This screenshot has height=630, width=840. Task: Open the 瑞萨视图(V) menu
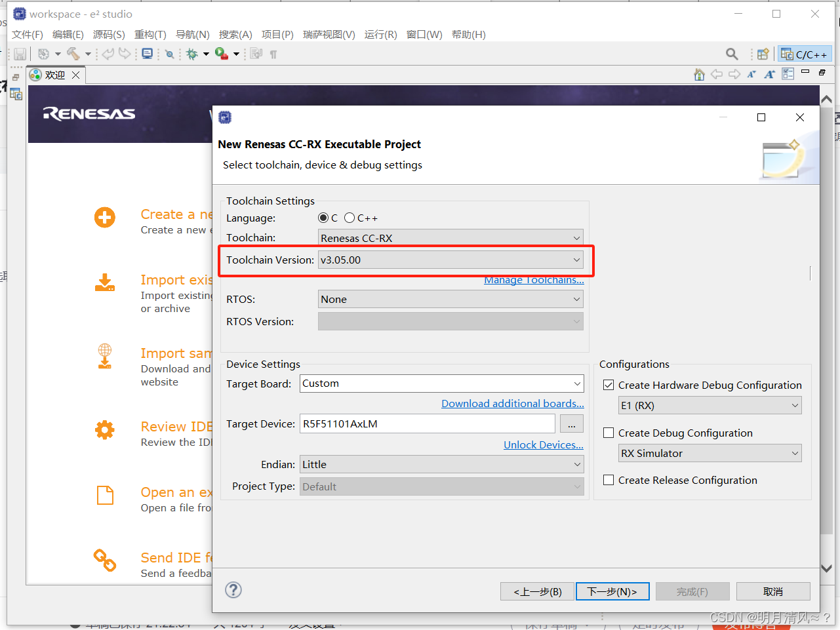(329, 34)
